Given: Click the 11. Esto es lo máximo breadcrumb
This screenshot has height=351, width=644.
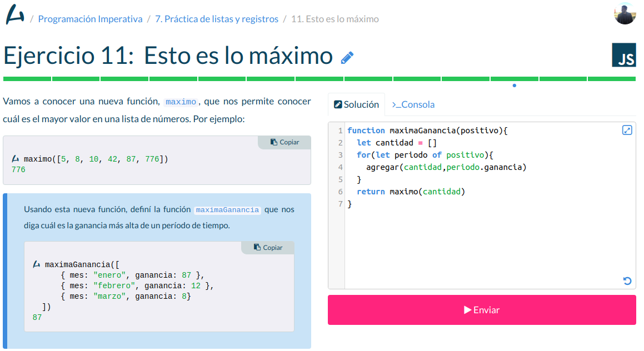Looking at the screenshot, I should tap(335, 19).
